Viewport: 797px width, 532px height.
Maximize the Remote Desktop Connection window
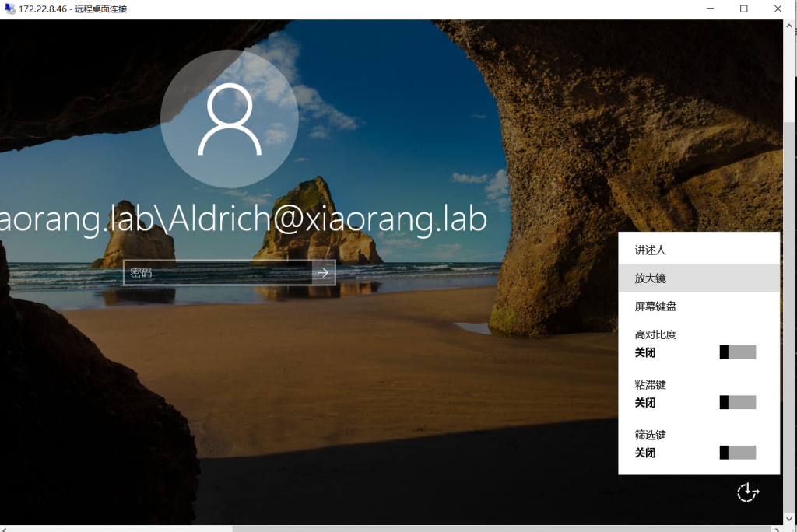(744, 9)
